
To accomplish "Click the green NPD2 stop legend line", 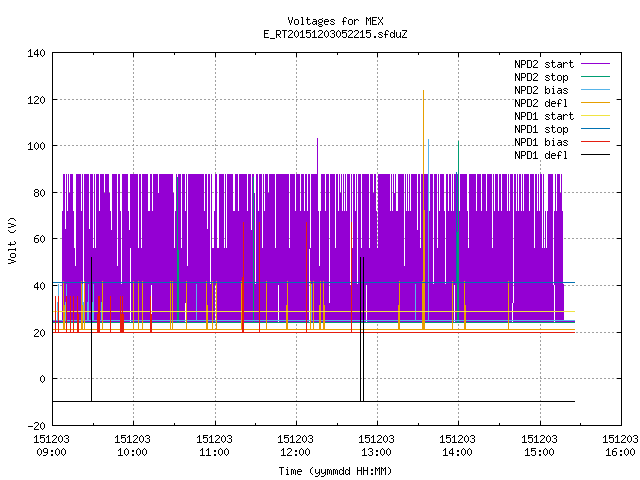I will point(596,77).
